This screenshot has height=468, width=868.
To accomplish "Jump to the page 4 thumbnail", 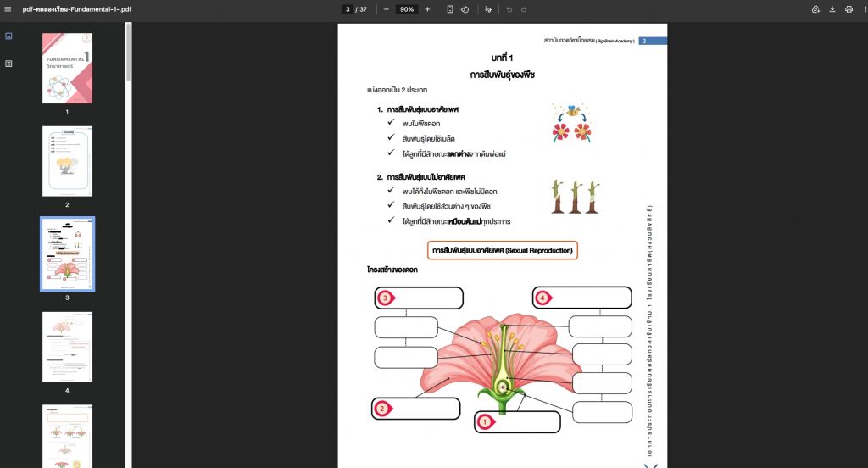I will (x=68, y=346).
